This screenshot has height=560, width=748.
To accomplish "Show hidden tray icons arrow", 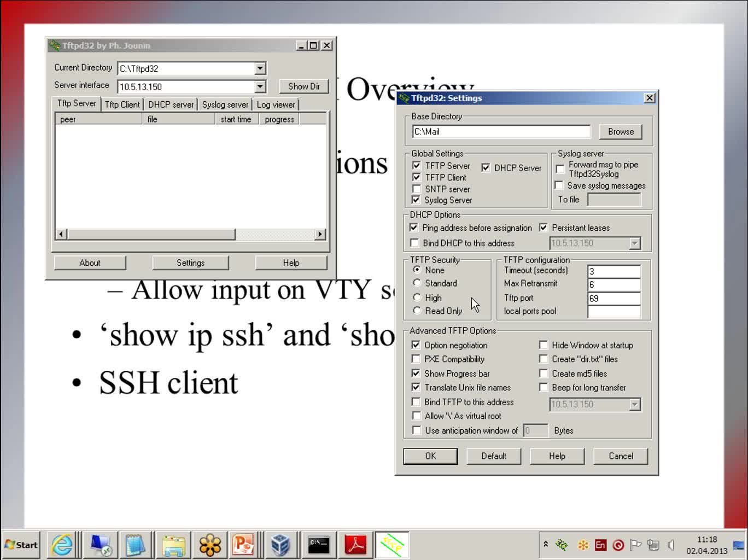I will coord(545,544).
